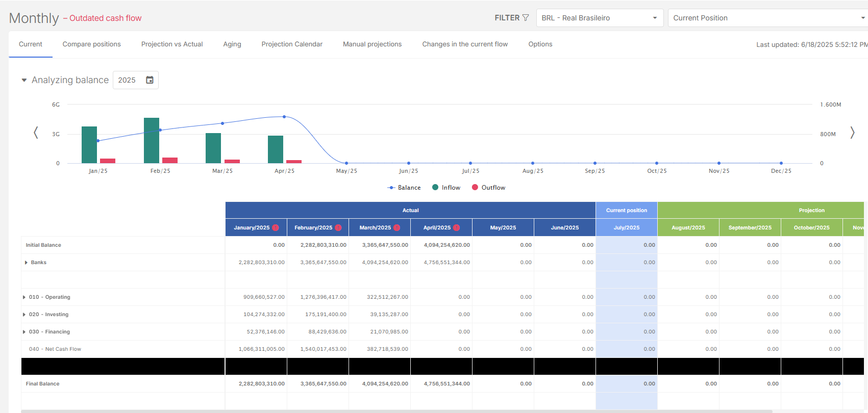
Task: Open the BRL - Real Brasileiro currency dropdown
Action: [600, 18]
